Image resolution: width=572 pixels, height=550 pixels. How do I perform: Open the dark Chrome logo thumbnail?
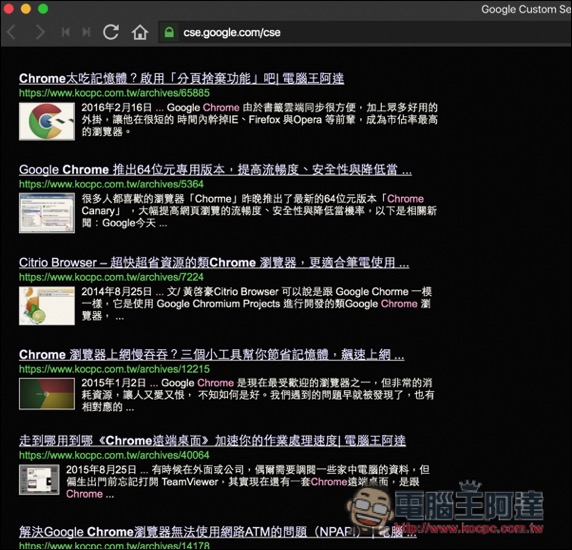tap(47, 394)
